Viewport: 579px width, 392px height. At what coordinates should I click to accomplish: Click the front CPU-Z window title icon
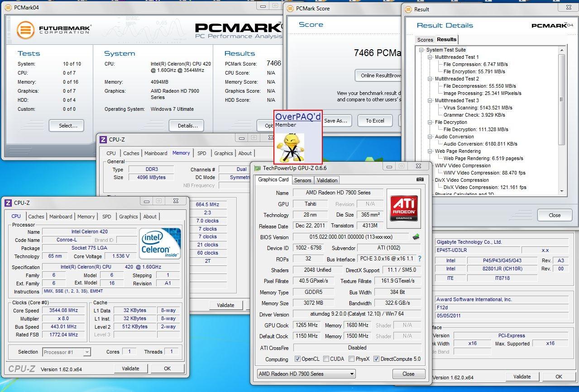pyautogui.click(x=8, y=203)
